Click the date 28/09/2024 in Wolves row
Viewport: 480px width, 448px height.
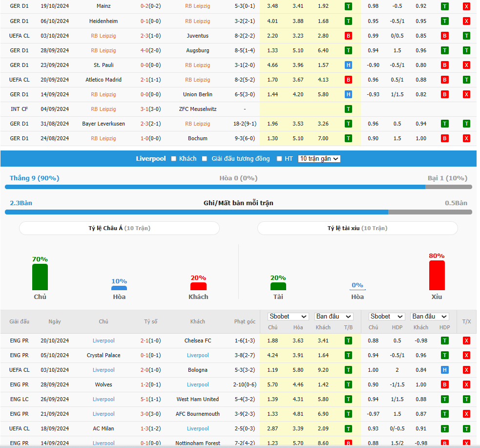click(55, 384)
